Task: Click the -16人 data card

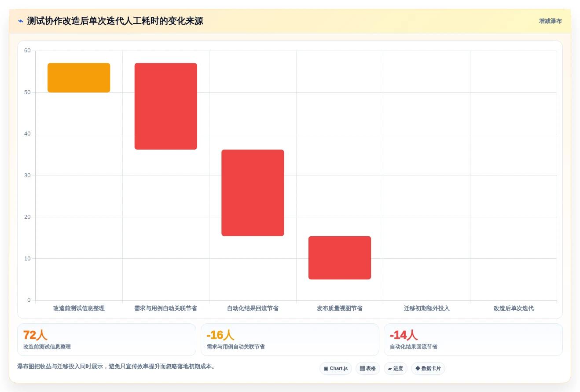Action: point(290,340)
